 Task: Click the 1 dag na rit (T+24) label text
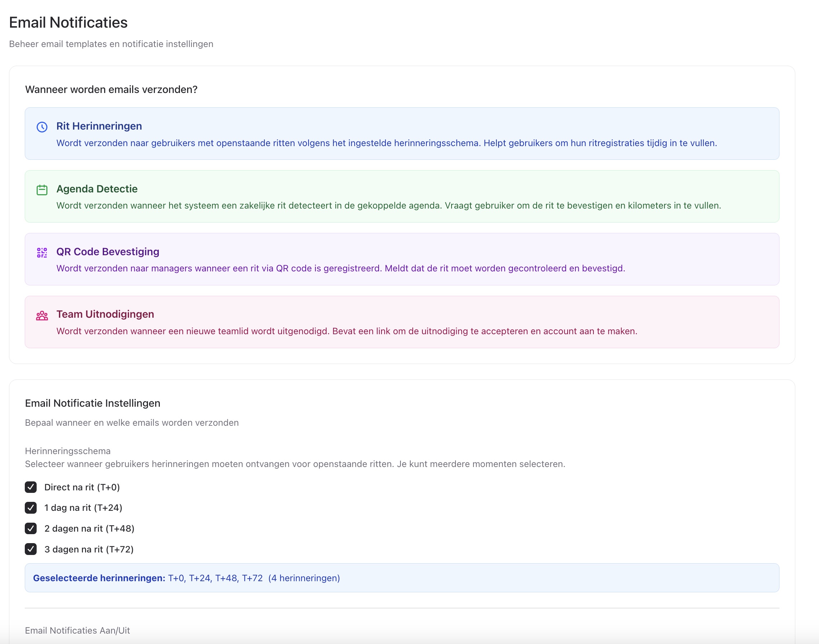[83, 508]
